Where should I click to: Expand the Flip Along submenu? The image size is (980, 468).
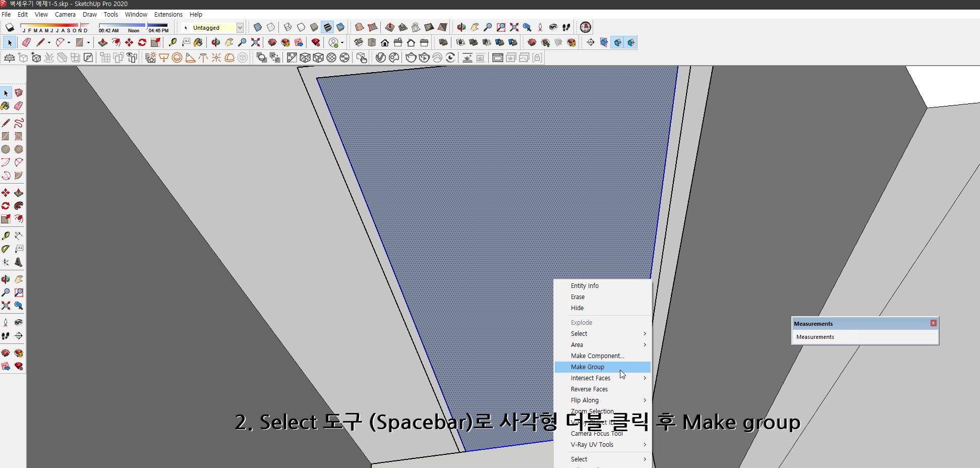(603, 400)
